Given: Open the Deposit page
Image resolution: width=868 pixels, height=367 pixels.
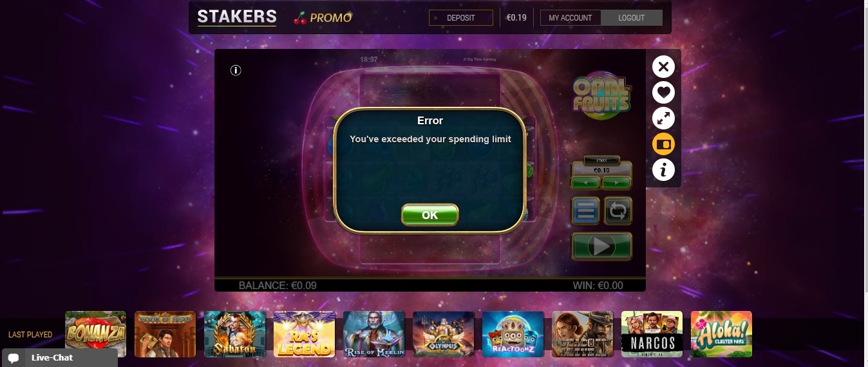Looking at the screenshot, I should point(461,18).
